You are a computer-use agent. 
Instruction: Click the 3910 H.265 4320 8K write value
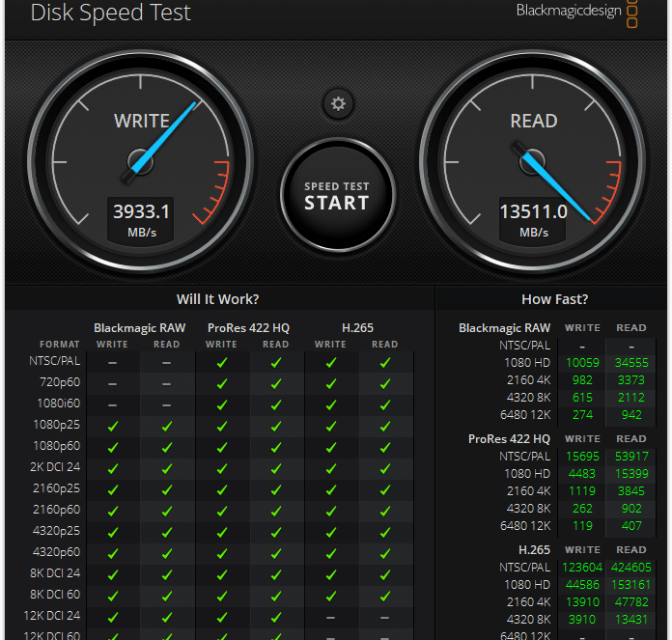click(x=582, y=620)
